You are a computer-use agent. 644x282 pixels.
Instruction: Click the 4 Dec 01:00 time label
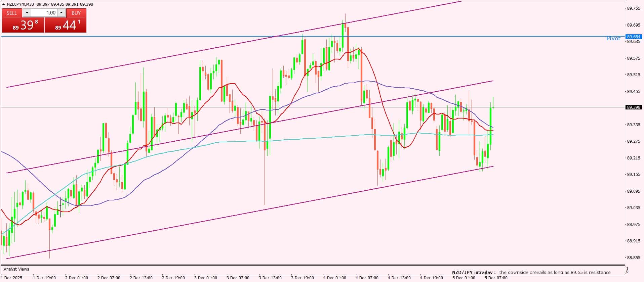click(335, 278)
